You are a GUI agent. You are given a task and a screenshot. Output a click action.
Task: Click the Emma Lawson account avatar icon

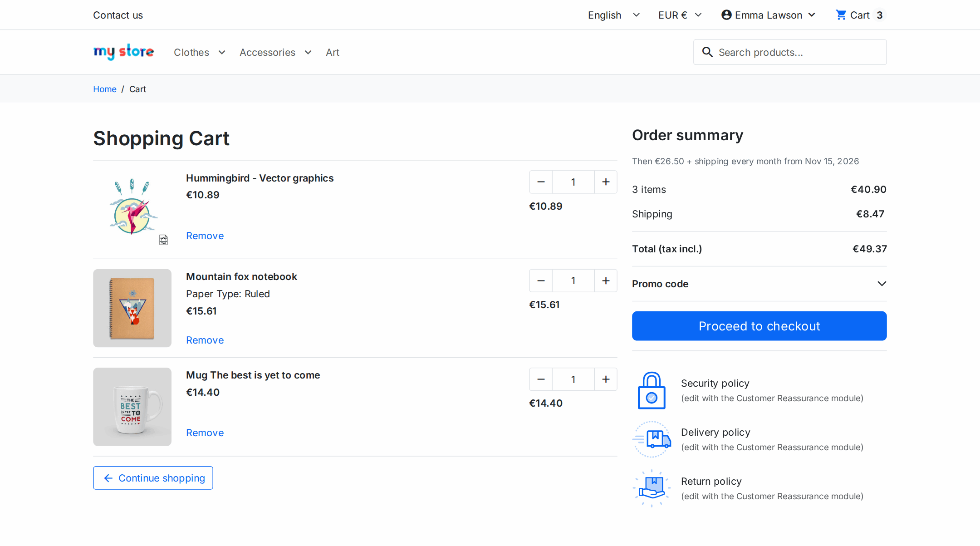coord(726,15)
